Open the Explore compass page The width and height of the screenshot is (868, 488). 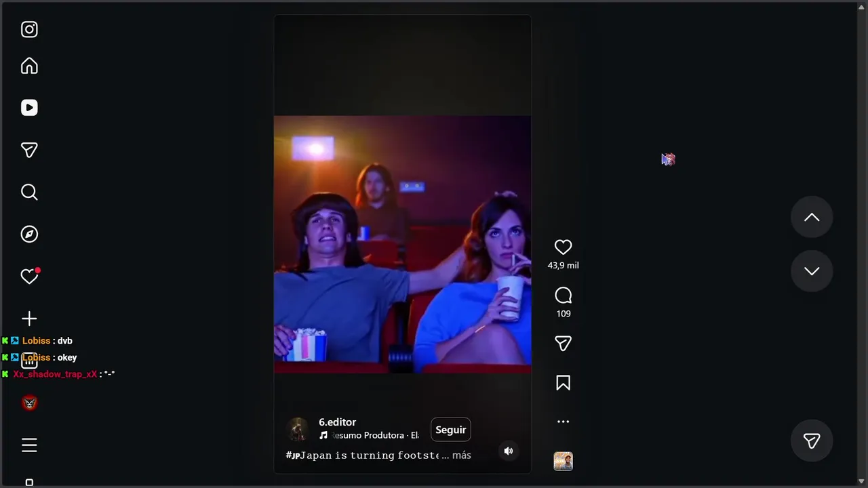coord(29,234)
